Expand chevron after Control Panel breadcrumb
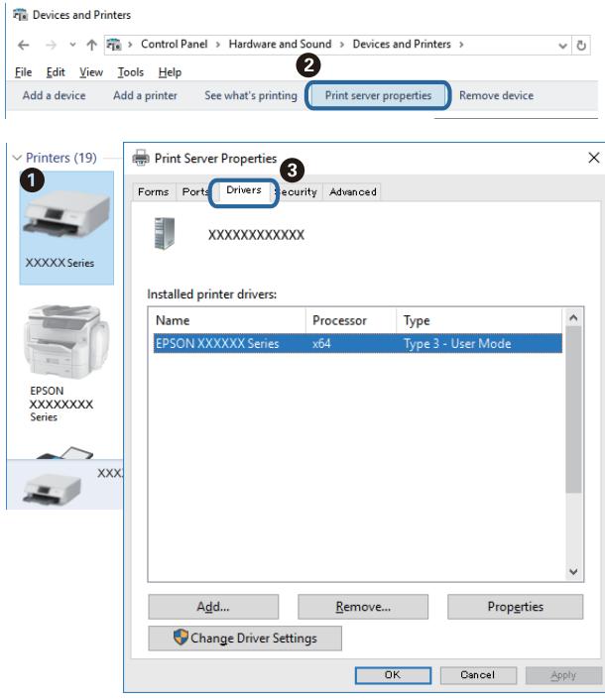Image resolution: width=605 pixels, height=700 pixels. coord(218,45)
